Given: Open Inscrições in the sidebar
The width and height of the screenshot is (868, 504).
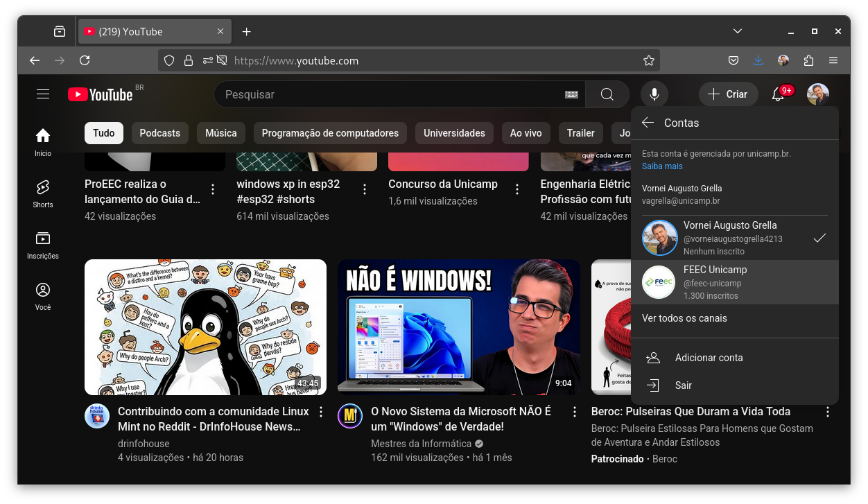Looking at the screenshot, I should [x=43, y=245].
